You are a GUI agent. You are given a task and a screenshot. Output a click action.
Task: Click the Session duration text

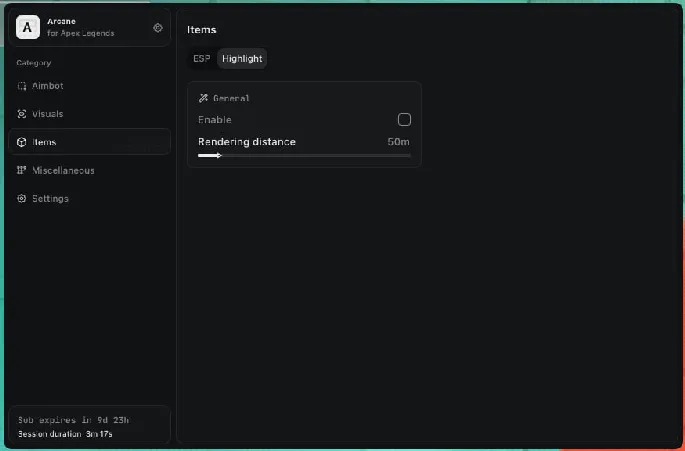click(x=65, y=434)
